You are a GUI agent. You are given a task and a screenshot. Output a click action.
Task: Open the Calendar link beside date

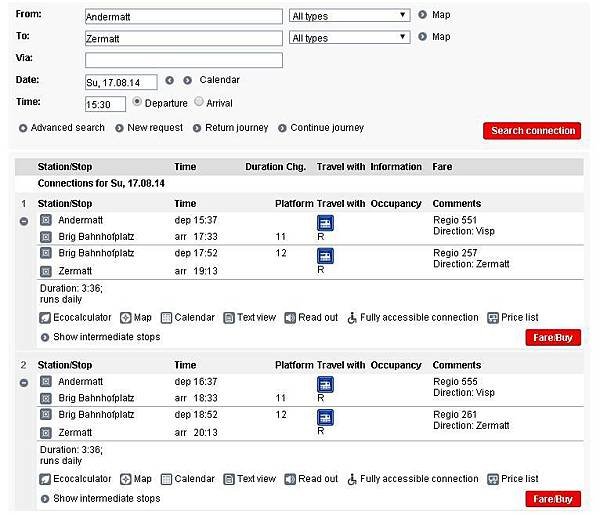click(x=220, y=80)
